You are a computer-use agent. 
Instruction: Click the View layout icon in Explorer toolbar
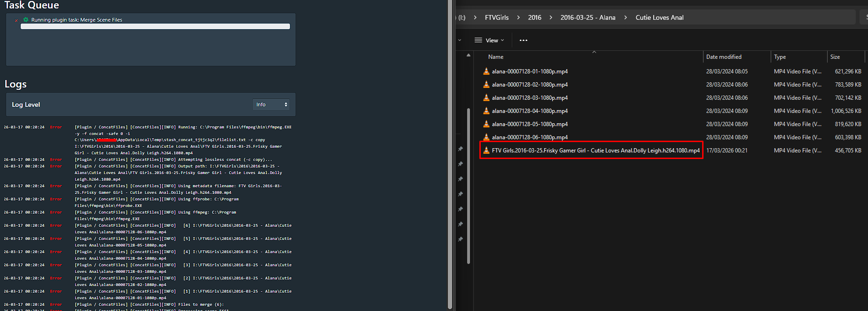pyautogui.click(x=478, y=40)
